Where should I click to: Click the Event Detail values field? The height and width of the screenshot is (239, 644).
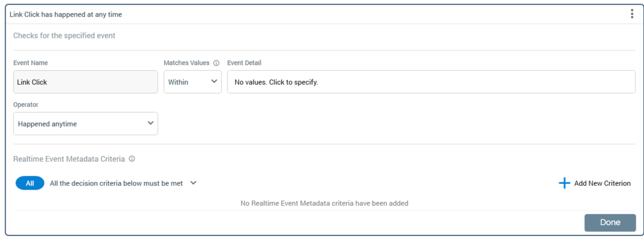tap(431, 82)
